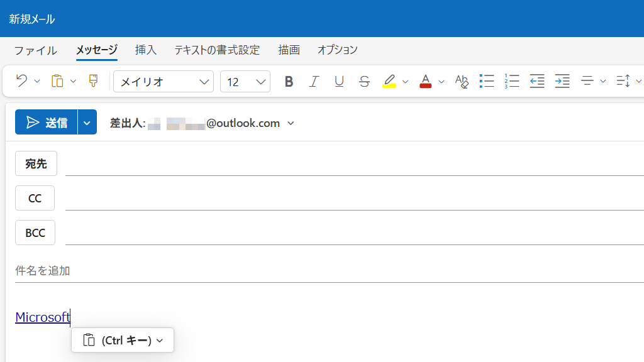The width and height of the screenshot is (644, 362).
Task: Create a bulleted list
Action: [487, 81]
